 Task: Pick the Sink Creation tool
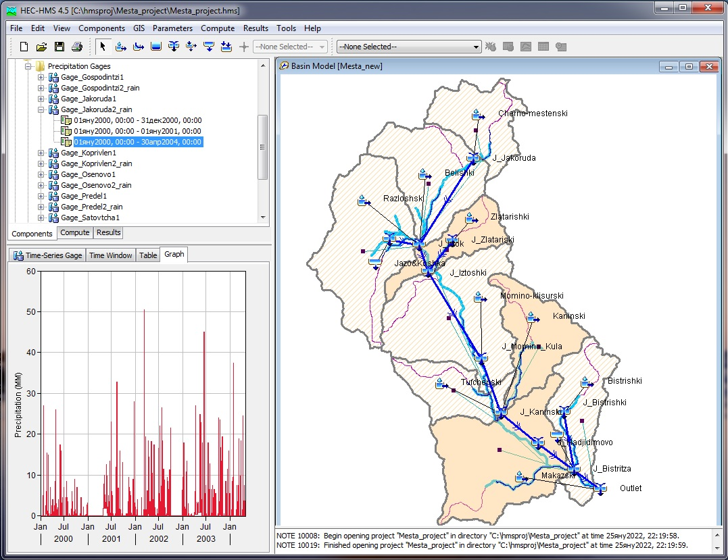click(226, 47)
